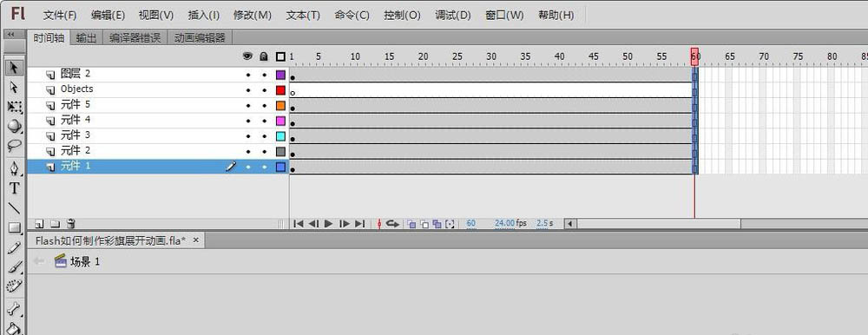Screen dimensions: 868x335
Task: Click the New Layer icon
Action: click(x=39, y=224)
